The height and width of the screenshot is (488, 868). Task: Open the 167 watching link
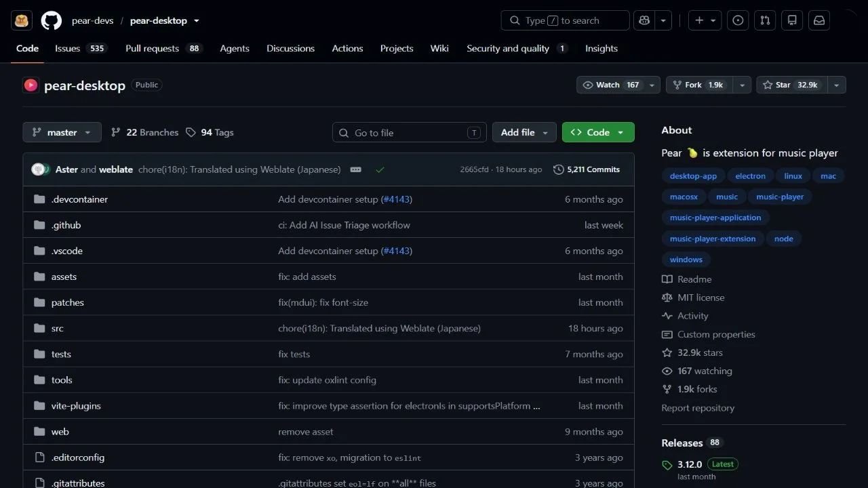[697, 371]
